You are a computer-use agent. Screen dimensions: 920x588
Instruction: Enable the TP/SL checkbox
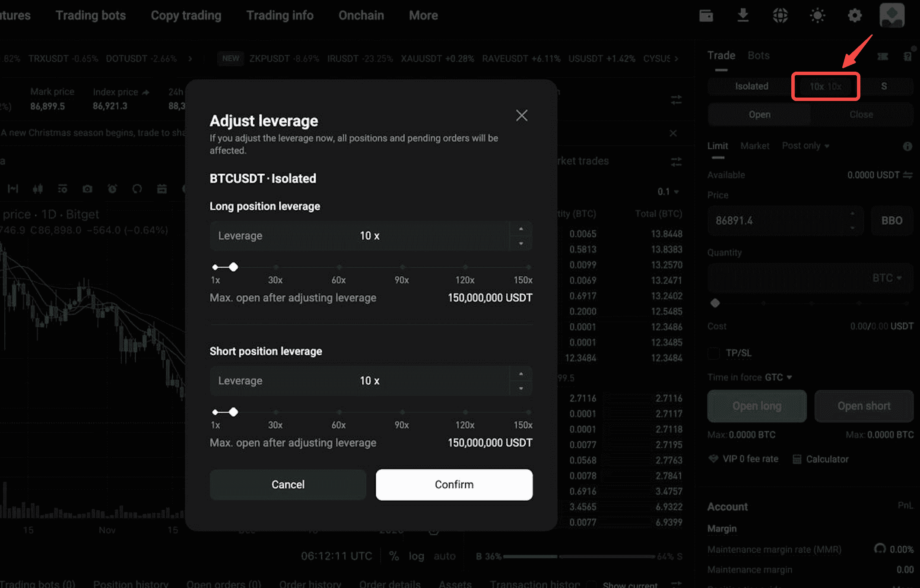[x=713, y=353]
